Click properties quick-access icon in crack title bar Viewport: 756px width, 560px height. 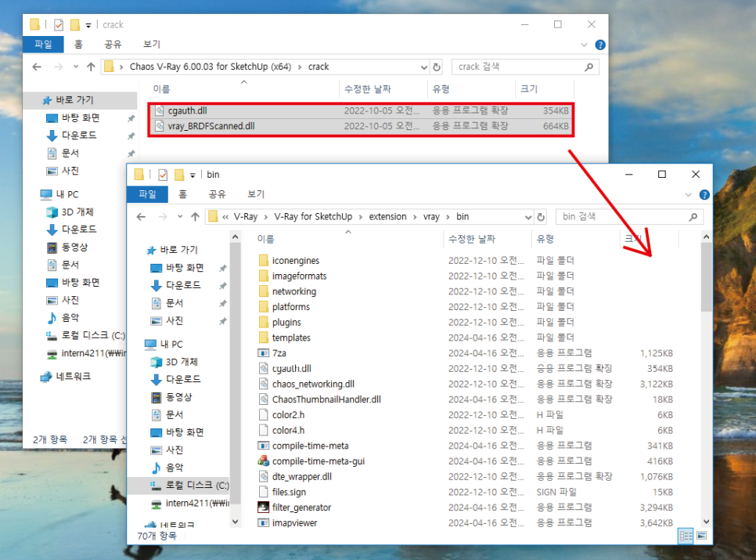click(59, 24)
